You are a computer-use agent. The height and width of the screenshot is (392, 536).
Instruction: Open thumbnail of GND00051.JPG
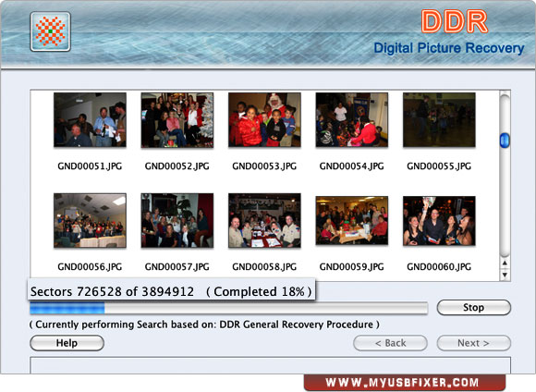point(90,119)
